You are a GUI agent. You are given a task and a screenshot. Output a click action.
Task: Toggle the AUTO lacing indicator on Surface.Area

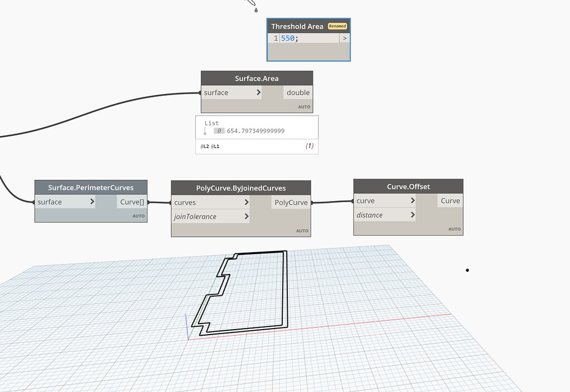tap(304, 106)
